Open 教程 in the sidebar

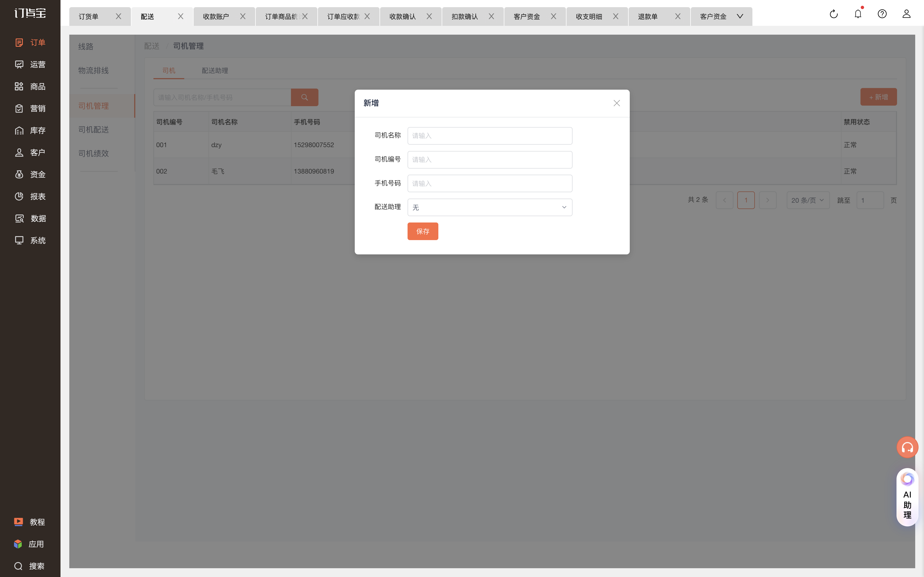(x=29, y=522)
